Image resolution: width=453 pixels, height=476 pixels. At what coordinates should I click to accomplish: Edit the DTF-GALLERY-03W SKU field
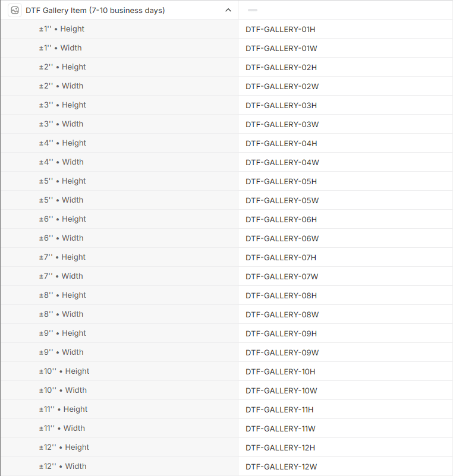[x=282, y=124]
